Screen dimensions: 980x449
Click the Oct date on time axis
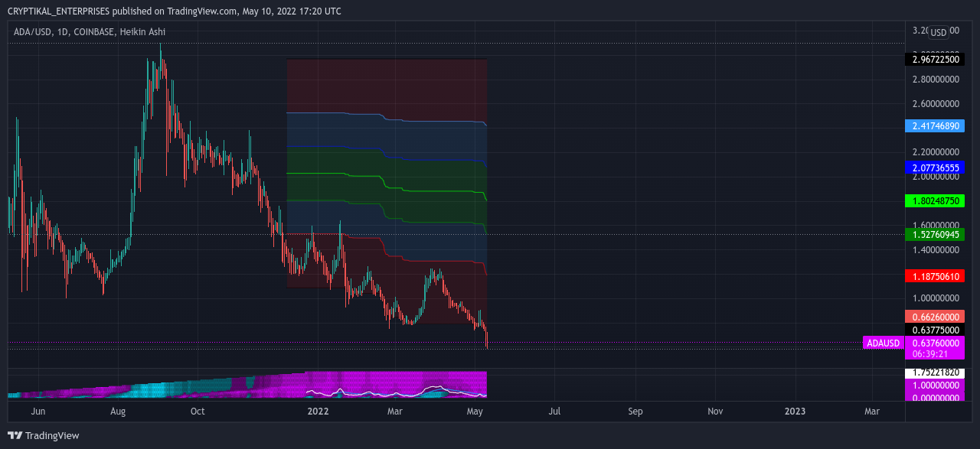[x=198, y=411]
